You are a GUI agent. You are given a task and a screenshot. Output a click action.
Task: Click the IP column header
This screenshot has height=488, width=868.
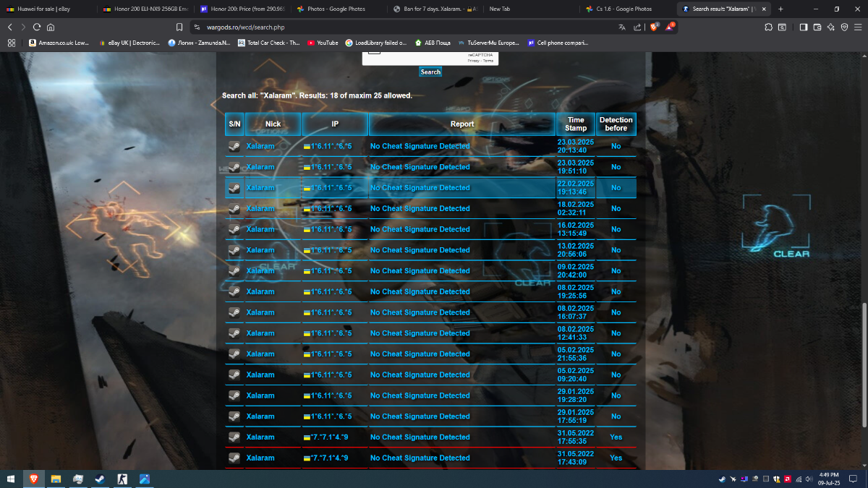click(335, 124)
